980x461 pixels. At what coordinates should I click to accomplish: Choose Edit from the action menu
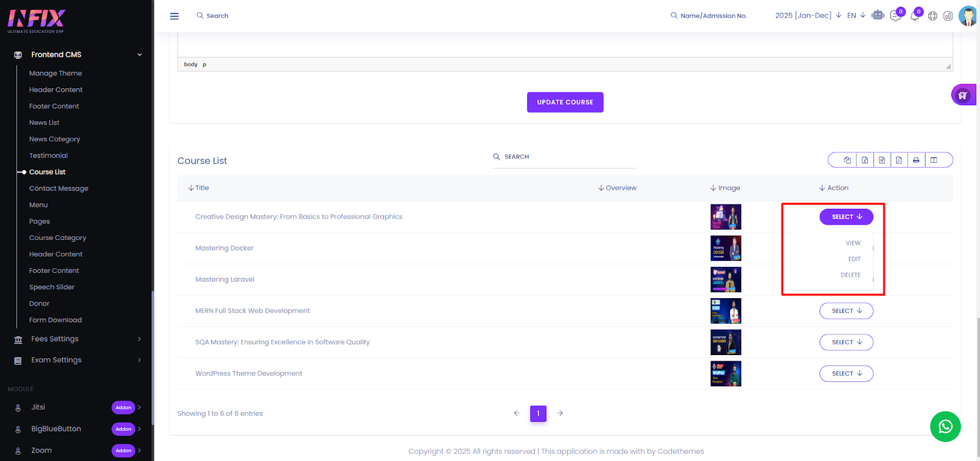(x=854, y=259)
